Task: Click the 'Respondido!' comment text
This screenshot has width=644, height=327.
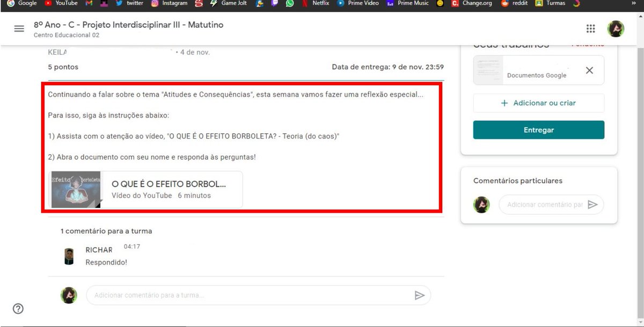Action: [x=106, y=263]
